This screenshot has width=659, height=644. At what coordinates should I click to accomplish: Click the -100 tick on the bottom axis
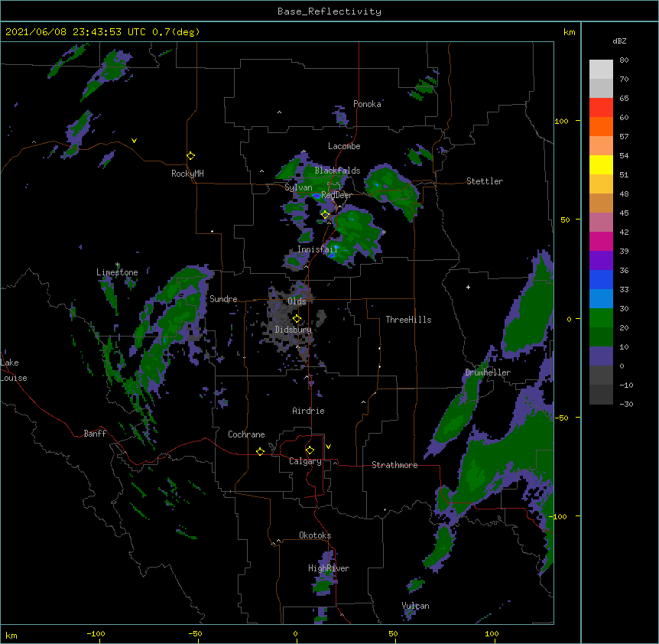coord(96,633)
